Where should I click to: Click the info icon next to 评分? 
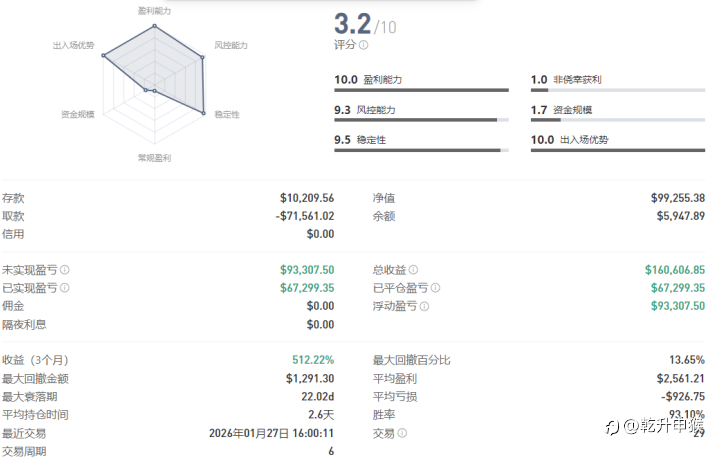363,45
